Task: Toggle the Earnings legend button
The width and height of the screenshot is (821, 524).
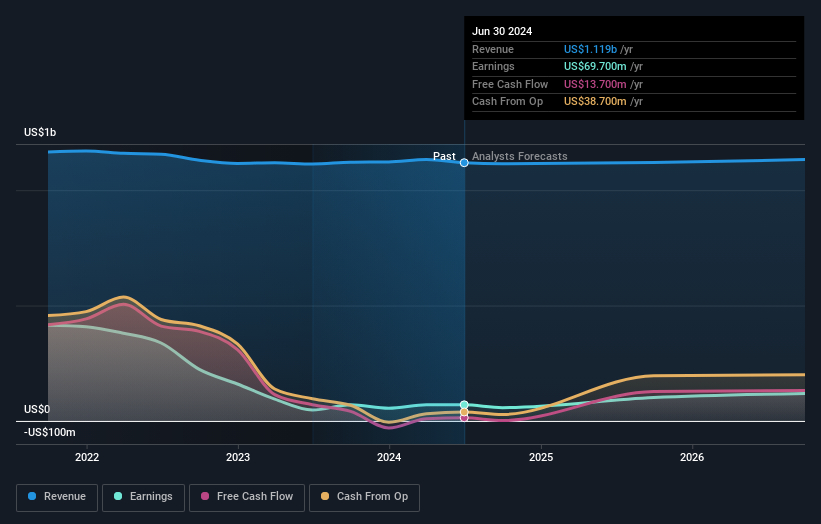Action: (x=143, y=497)
